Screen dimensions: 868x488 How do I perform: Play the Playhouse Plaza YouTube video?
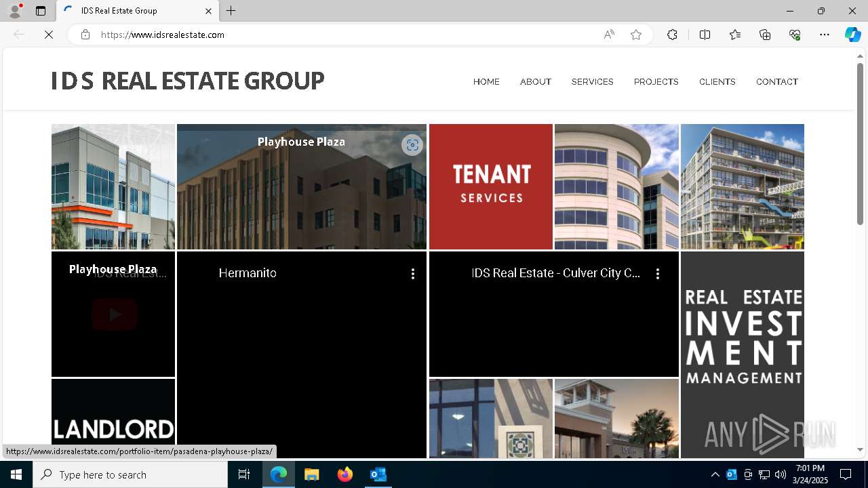coord(115,314)
